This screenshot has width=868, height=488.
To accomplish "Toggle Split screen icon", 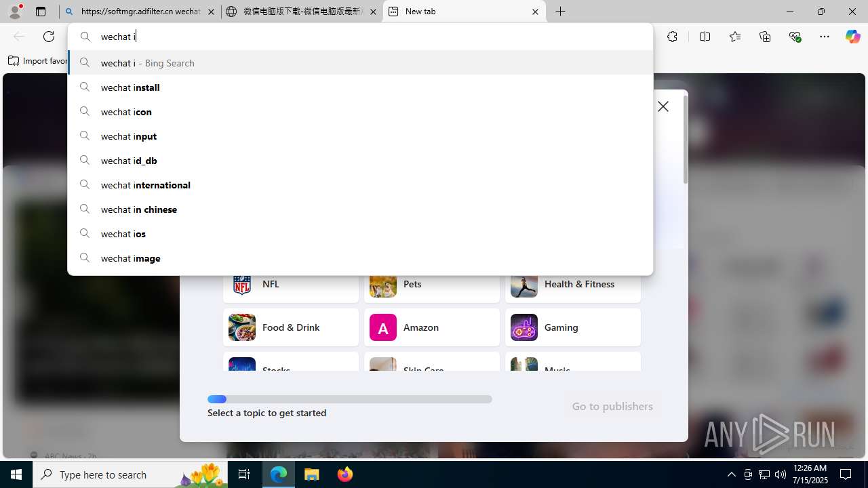I will [705, 37].
